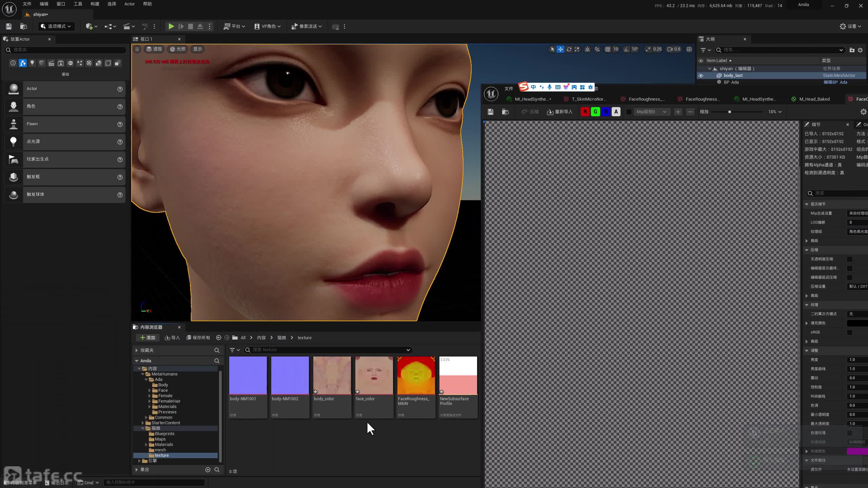This screenshot has width=868, height=488.
Task: Toggle visibility of body_last in outliner
Action: point(701,76)
